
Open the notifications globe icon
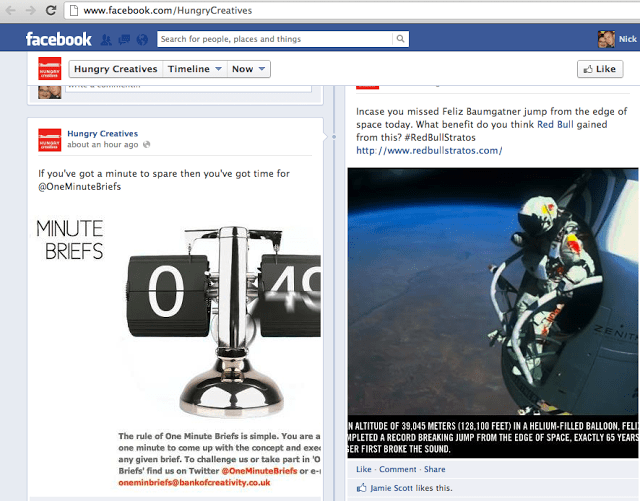pyautogui.click(x=141, y=40)
